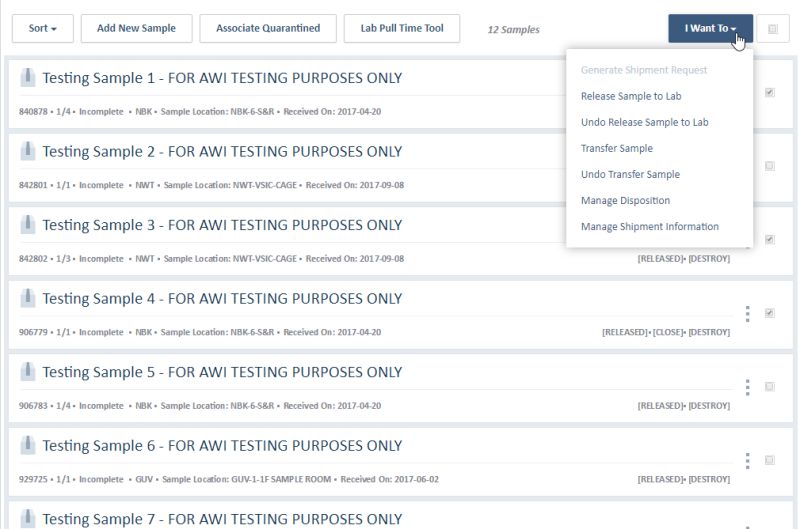Click sample ID 929725 details line
Viewport: 800px width, 529px height.
pos(229,479)
